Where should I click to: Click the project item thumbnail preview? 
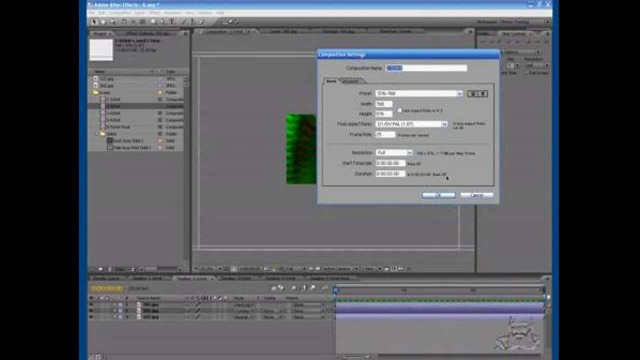pos(101,50)
